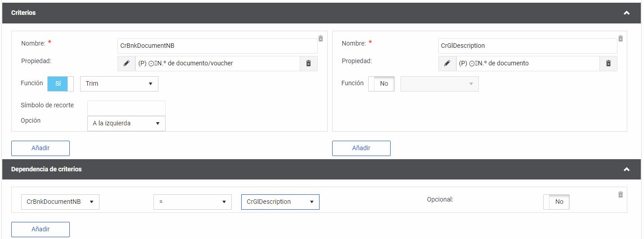Open the Trim function dropdown

(x=119, y=84)
